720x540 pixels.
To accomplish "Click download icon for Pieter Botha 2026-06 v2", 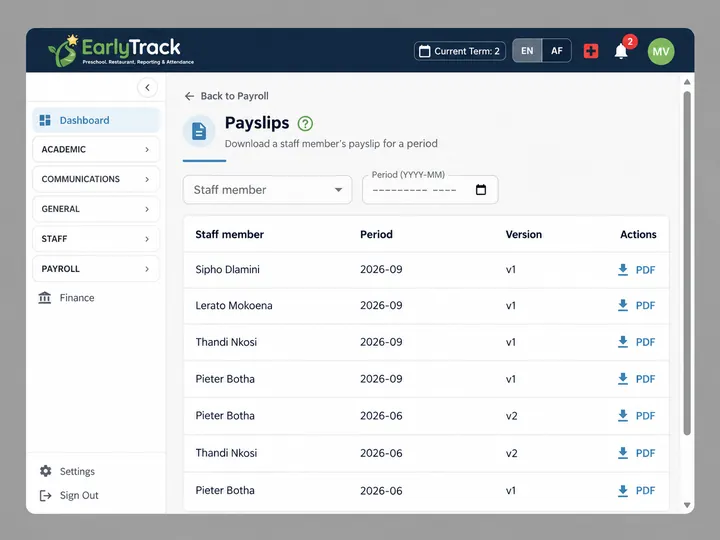I will click(x=623, y=416).
